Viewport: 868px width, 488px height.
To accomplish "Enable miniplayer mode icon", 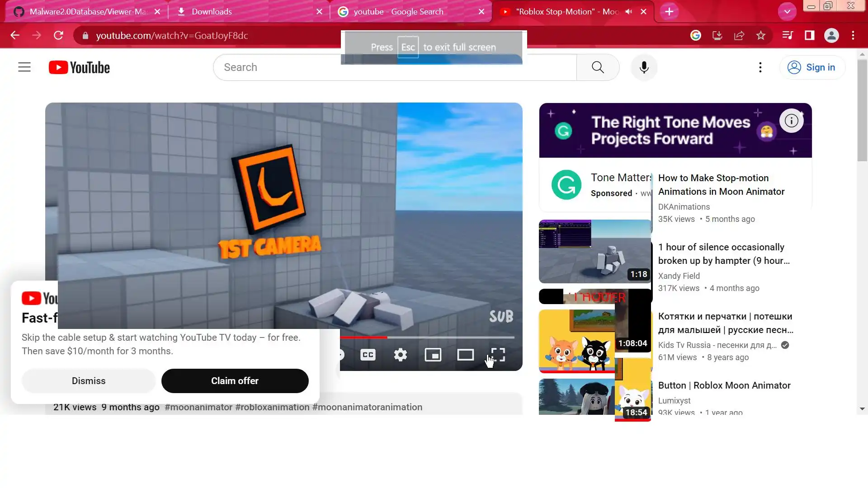I will [x=433, y=355].
